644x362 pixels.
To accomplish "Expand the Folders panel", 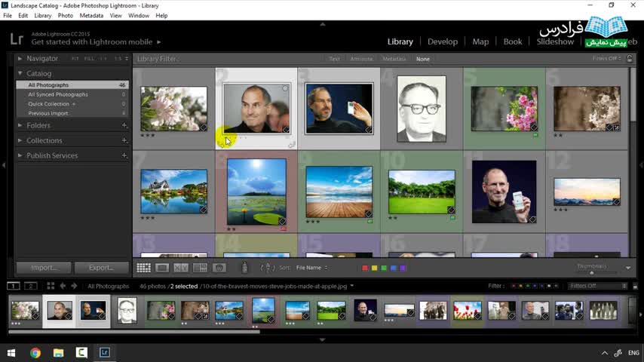I will pyautogui.click(x=20, y=125).
